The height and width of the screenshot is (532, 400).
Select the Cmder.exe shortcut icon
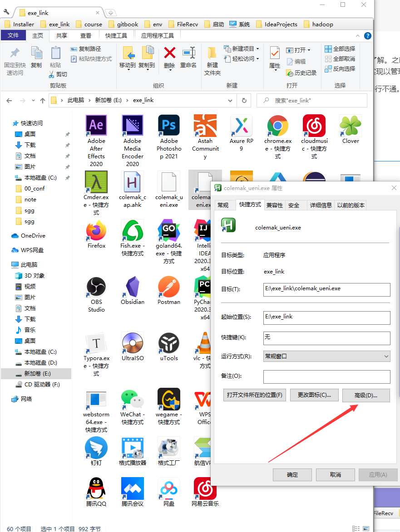point(96,182)
